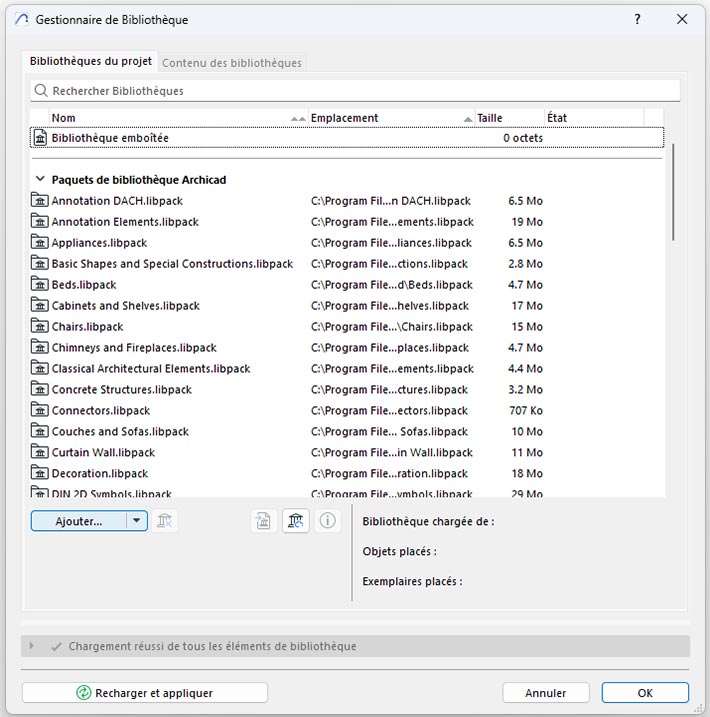Click the Couches and Sofas.libpack folder icon
The width and height of the screenshot is (710, 717).
pyautogui.click(x=40, y=431)
